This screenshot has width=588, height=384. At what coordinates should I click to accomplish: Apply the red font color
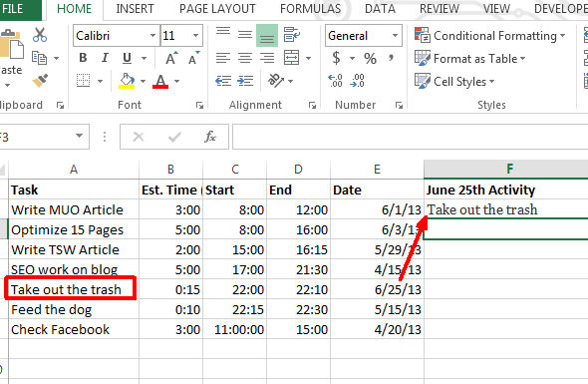pos(160,81)
